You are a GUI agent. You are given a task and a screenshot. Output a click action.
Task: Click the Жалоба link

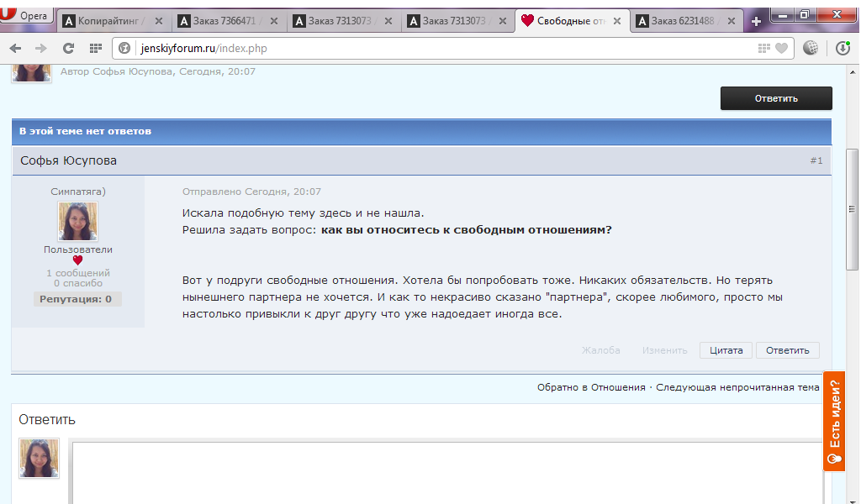tap(600, 350)
